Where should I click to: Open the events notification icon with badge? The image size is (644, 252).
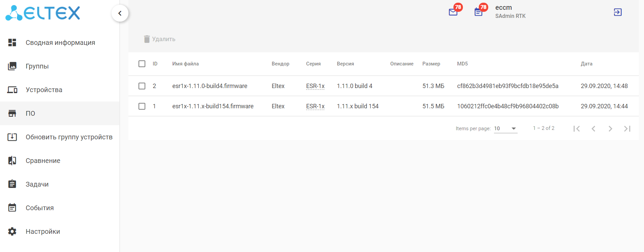click(478, 12)
